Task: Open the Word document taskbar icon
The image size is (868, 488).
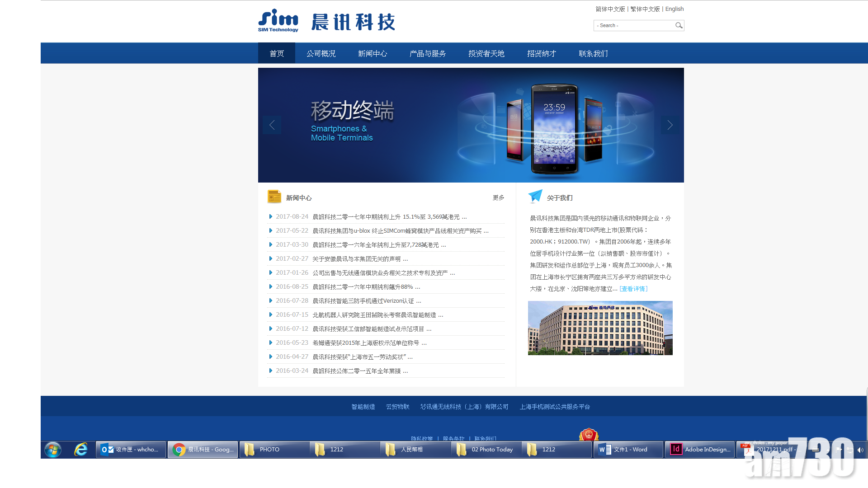Action: 627,449
